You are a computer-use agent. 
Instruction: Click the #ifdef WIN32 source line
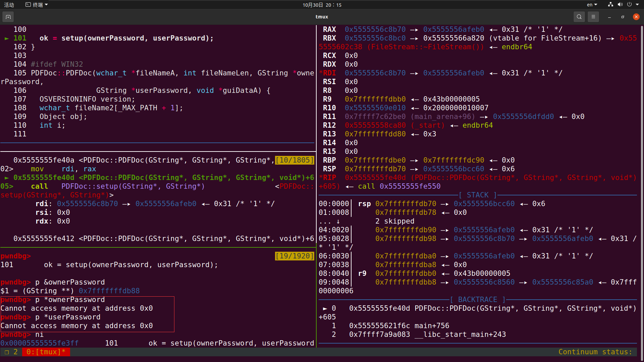tap(57, 64)
